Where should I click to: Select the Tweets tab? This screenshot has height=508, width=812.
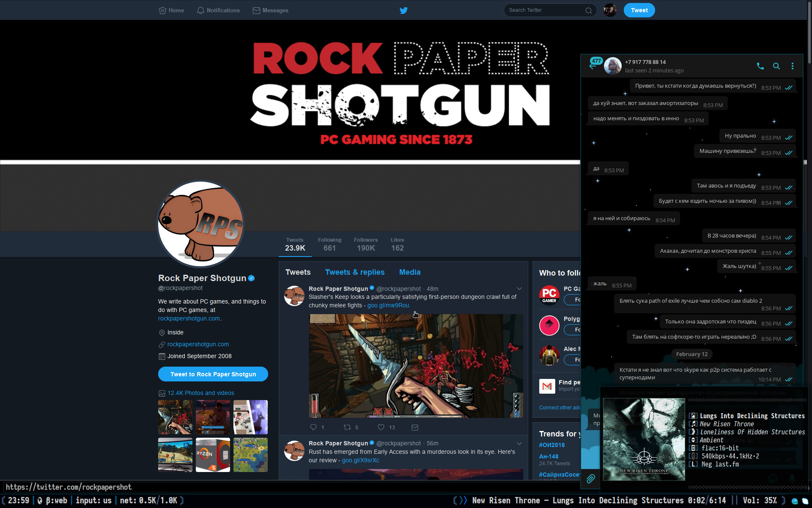click(x=298, y=272)
